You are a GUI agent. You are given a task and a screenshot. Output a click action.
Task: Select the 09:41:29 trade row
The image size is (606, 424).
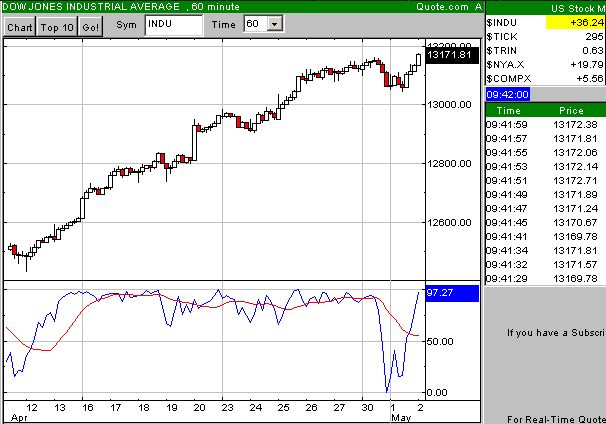pos(546,278)
